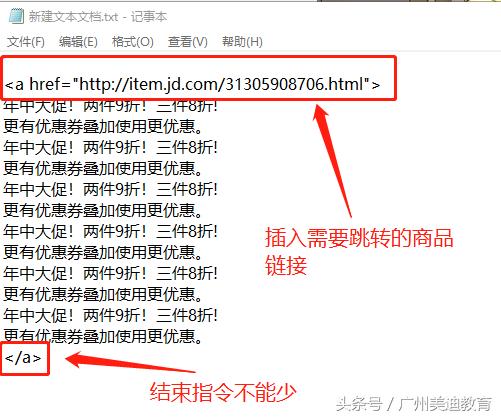501x417 pixels.
Task: Click the red annotation 结束指令不能少
Action: [223, 392]
